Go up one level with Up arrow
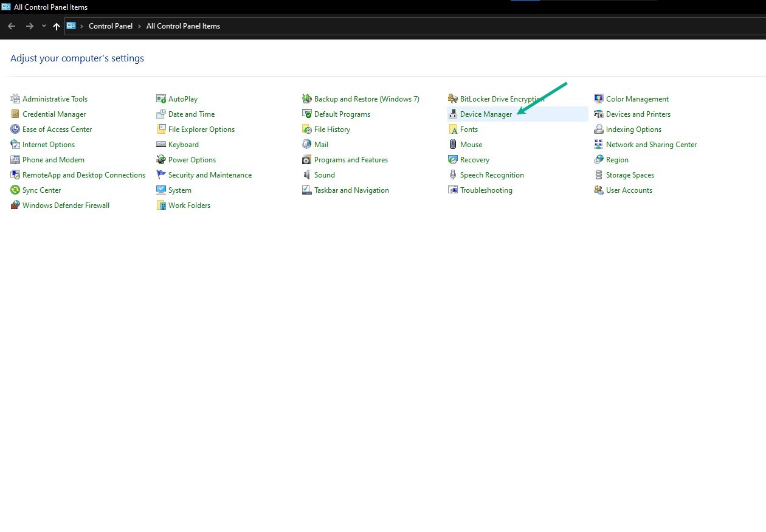Screen dimensions: 766x532 57,26
